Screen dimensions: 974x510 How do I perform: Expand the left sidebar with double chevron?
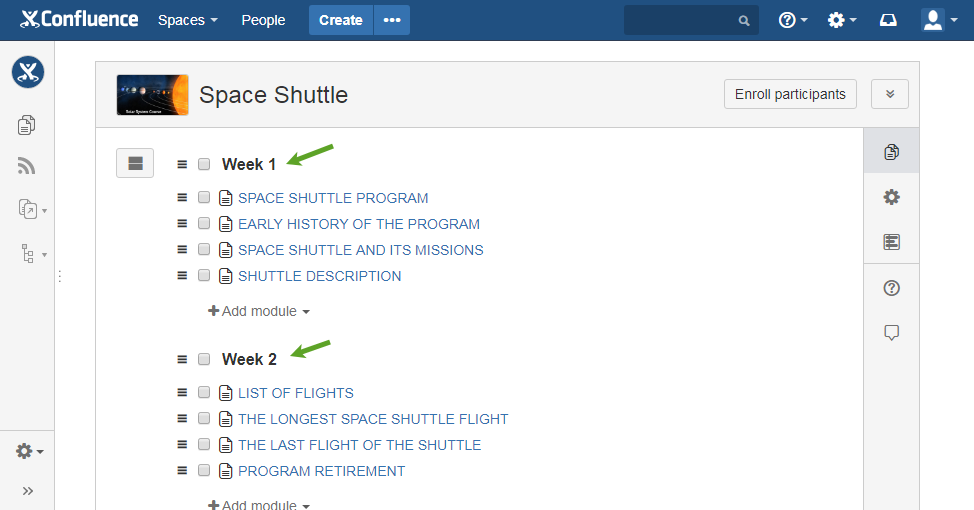[27, 491]
